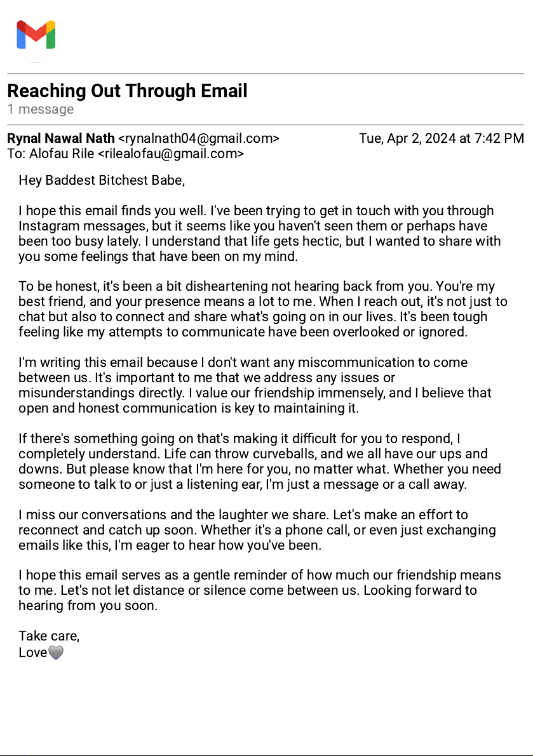Click the 'Take care,' sign-off line
Viewport: 533px width, 756px height.
tap(49, 636)
